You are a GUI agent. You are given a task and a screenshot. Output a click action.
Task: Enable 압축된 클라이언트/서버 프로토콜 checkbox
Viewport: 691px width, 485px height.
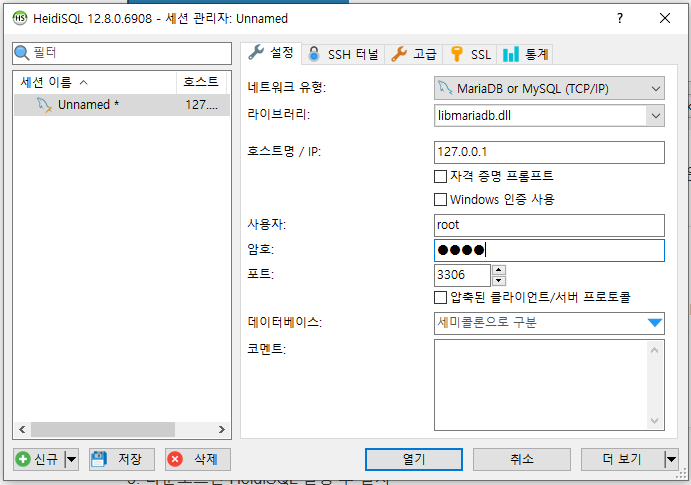coord(441,297)
